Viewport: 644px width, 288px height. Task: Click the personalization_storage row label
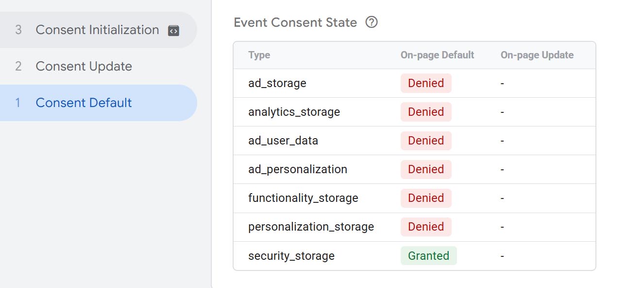(311, 227)
